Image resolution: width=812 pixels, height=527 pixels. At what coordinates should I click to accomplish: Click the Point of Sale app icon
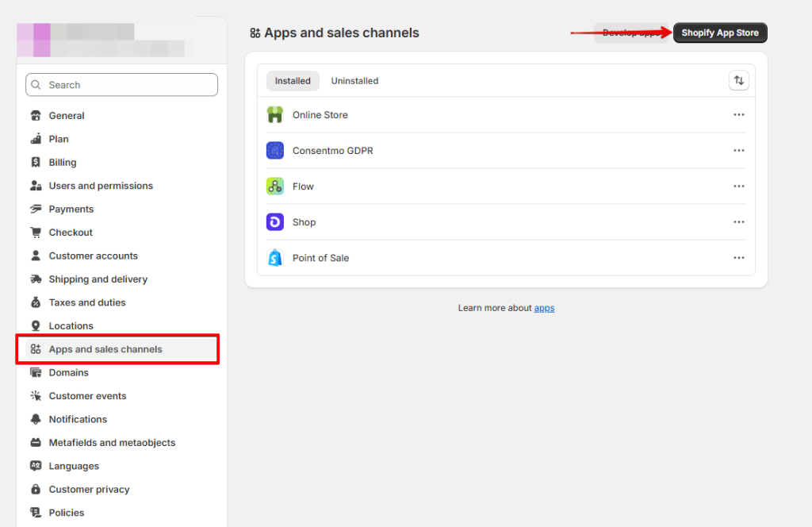pyautogui.click(x=275, y=257)
